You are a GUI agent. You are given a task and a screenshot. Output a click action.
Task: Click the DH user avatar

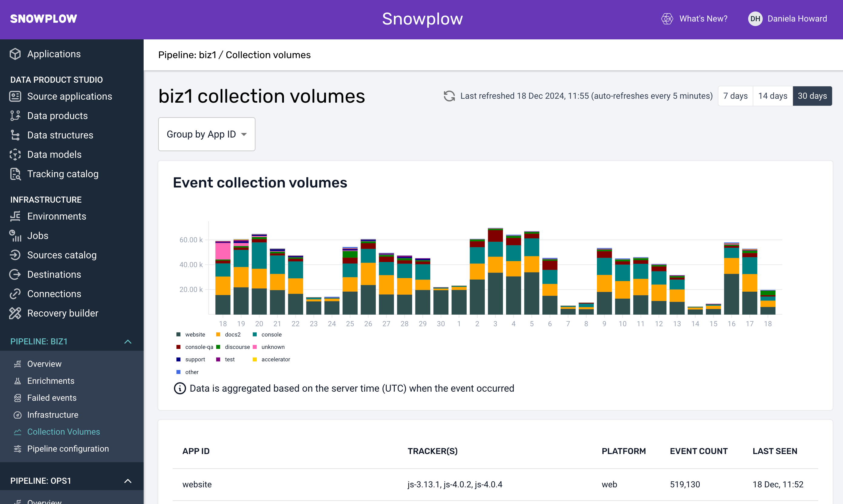[x=755, y=19]
